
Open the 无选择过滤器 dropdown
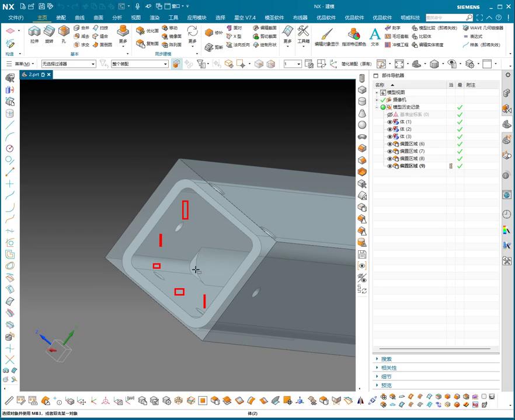(x=68, y=64)
